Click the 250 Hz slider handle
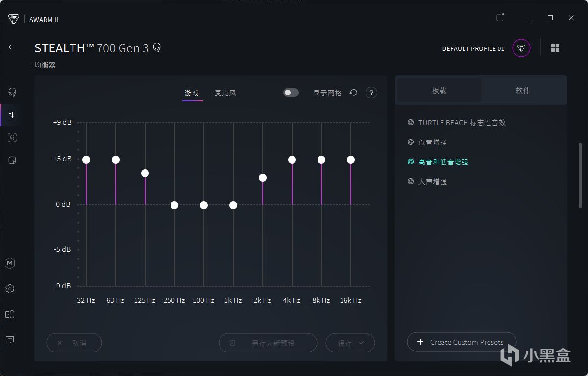 click(174, 205)
